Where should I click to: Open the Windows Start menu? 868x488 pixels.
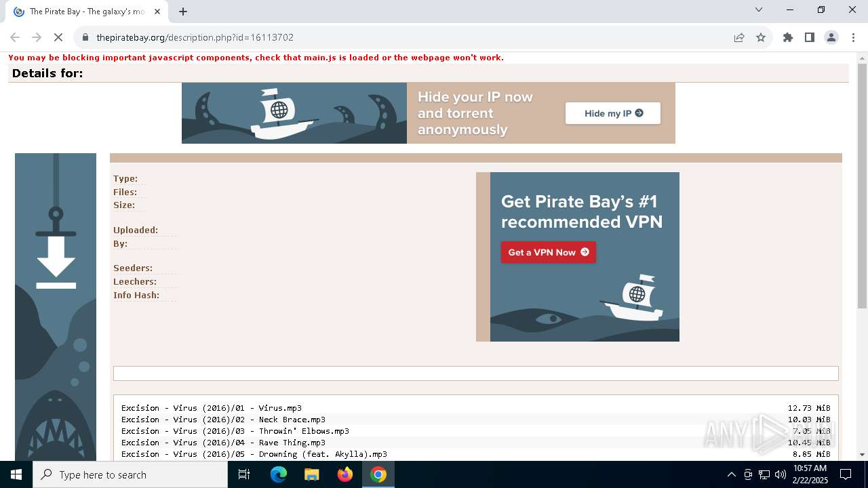16,474
